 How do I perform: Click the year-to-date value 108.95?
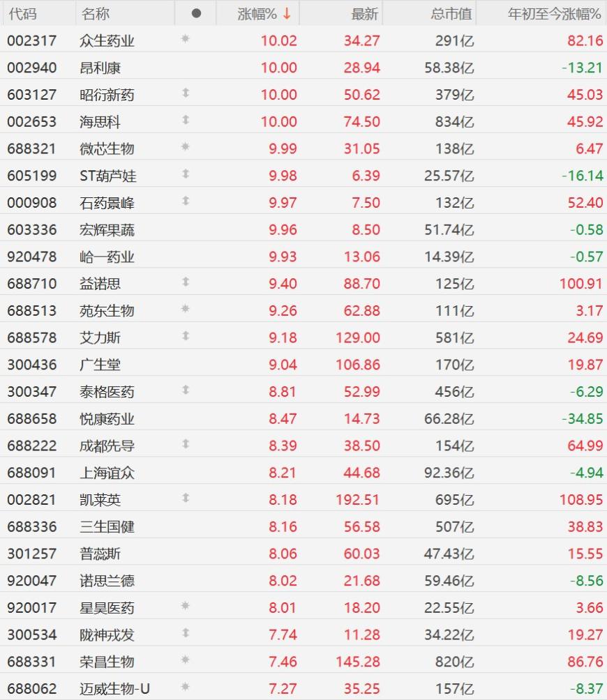[x=581, y=500]
